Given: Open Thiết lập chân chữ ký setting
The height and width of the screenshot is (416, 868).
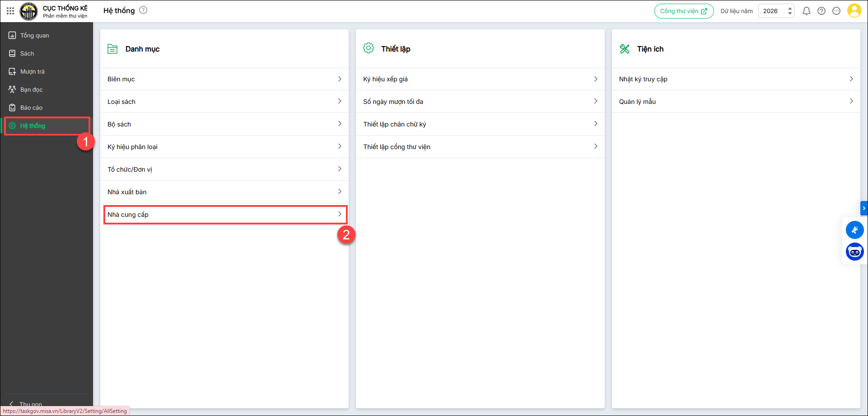Looking at the screenshot, I should [x=480, y=124].
